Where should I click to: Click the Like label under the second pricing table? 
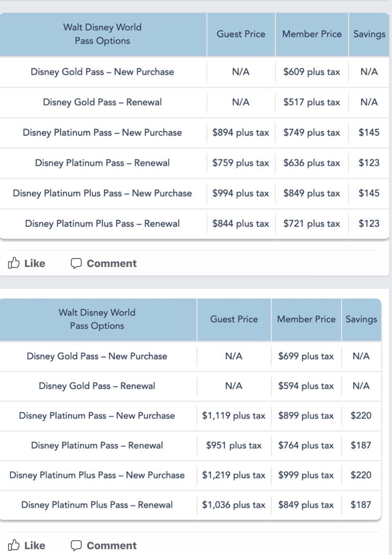pyautogui.click(x=34, y=545)
